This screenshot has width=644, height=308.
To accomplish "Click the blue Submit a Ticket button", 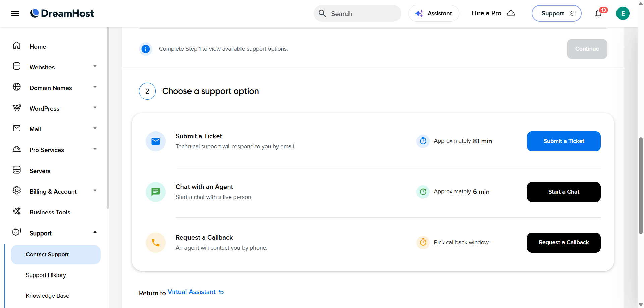I will click(x=564, y=141).
